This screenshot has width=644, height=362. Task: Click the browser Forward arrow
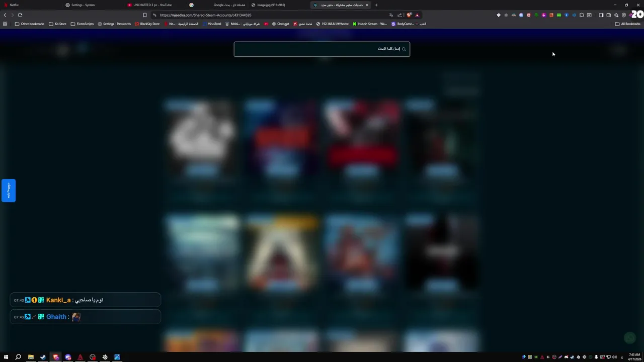pyautogui.click(x=12, y=15)
